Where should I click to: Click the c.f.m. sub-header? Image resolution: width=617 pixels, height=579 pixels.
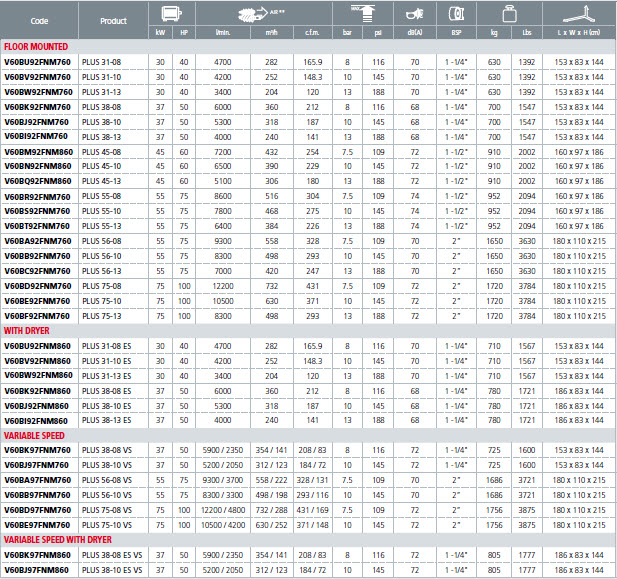coord(312,33)
